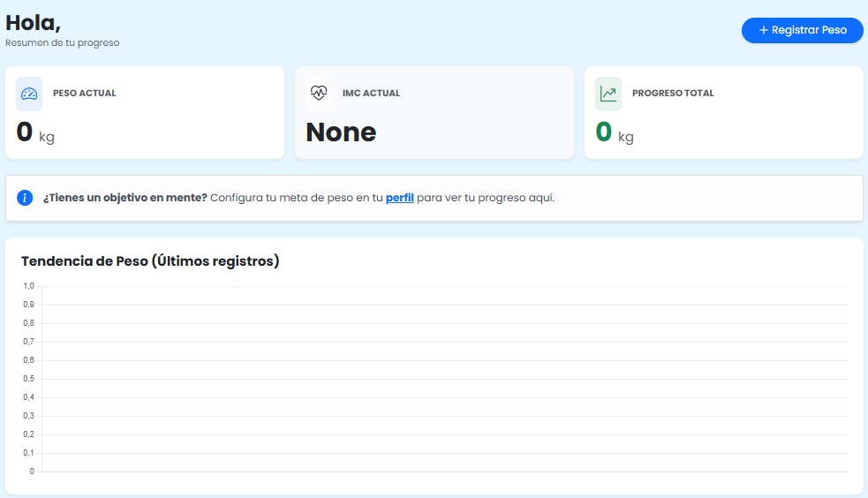Click the 0 kg value under Peso Actual
Screen dimensions: 868x498
coord(35,132)
